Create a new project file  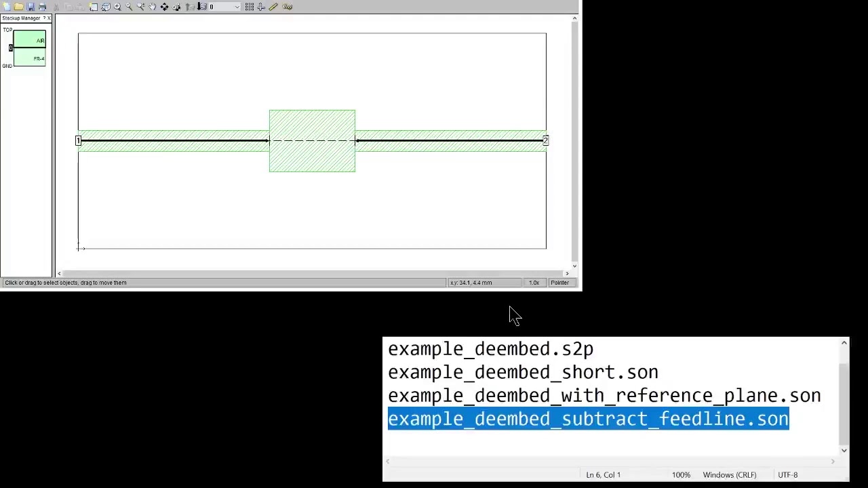[6, 7]
